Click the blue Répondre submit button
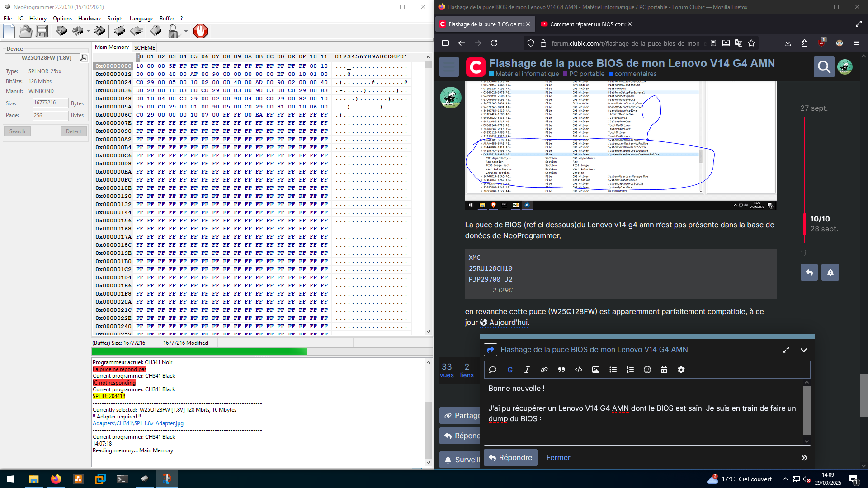The image size is (868, 488). (510, 458)
